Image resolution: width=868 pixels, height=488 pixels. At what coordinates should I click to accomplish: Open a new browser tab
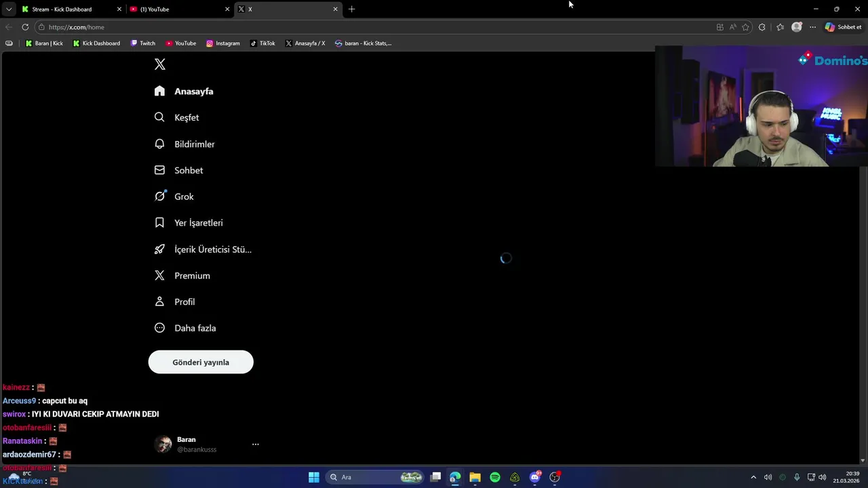point(351,9)
